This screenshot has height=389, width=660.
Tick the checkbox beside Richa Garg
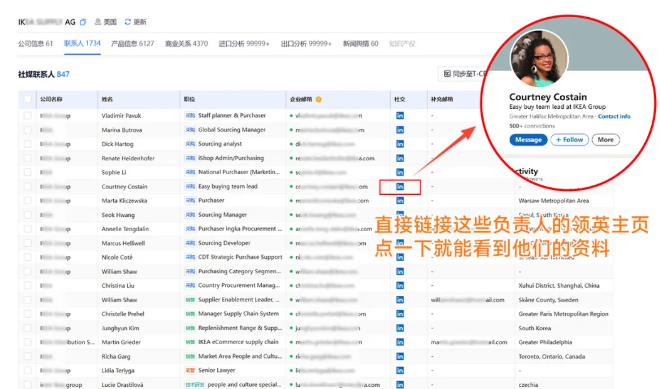tap(27, 356)
